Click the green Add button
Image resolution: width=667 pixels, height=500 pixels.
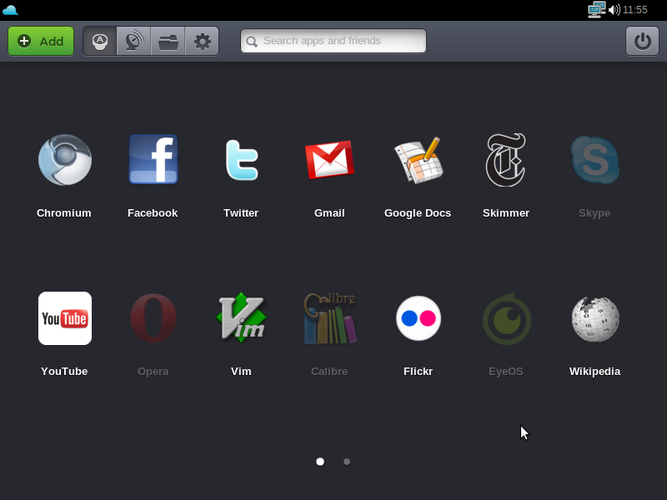[x=41, y=41]
